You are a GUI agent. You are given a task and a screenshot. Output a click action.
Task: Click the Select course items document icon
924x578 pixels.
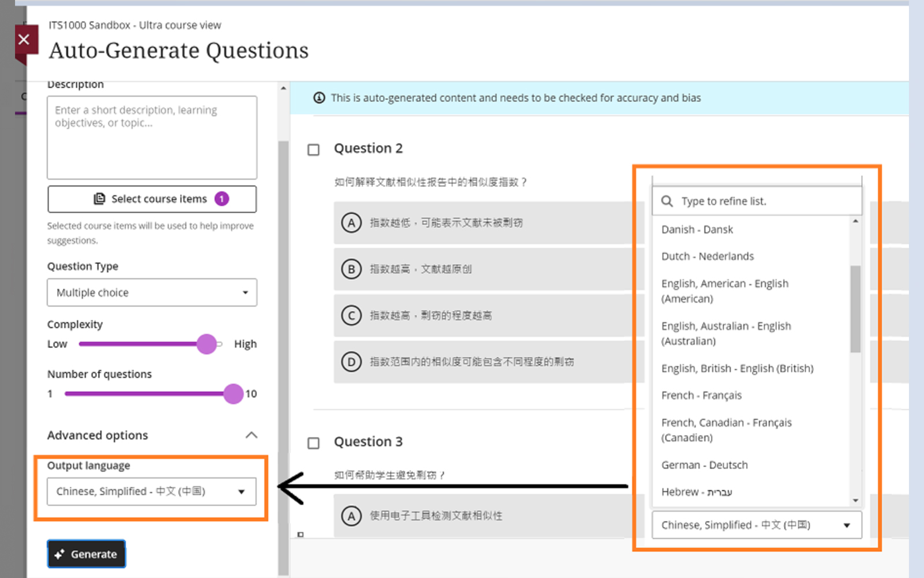click(x=99, y=199)
